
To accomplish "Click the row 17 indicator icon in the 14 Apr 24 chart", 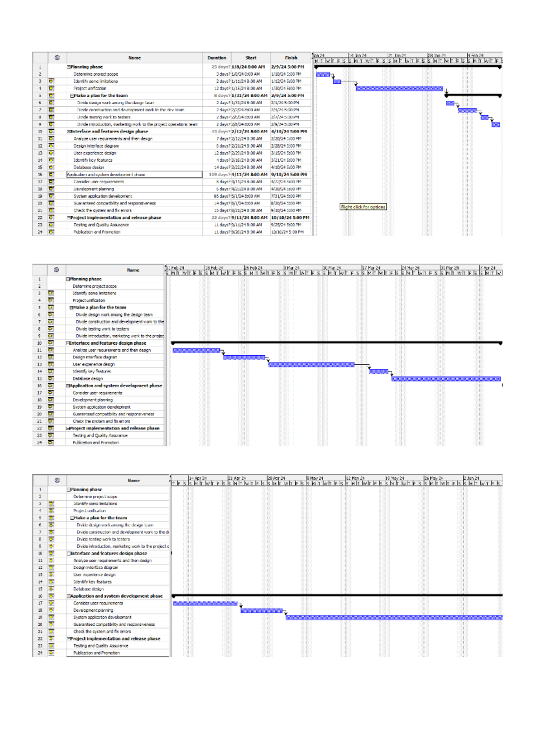I will coord(51,603).
